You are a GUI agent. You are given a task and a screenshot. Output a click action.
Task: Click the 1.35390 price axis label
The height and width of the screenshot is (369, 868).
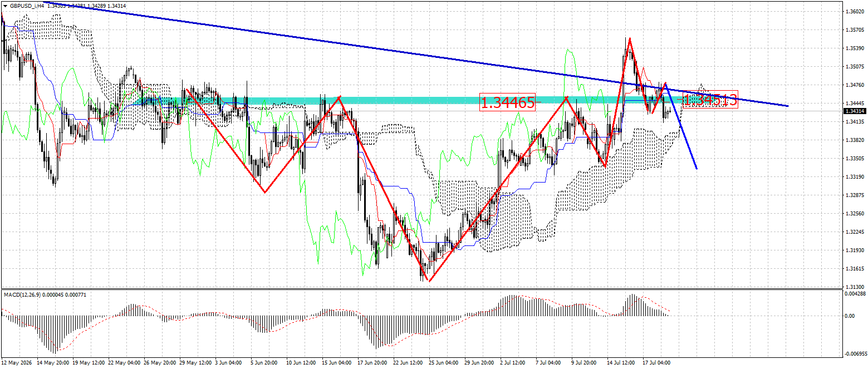[854, 48]
